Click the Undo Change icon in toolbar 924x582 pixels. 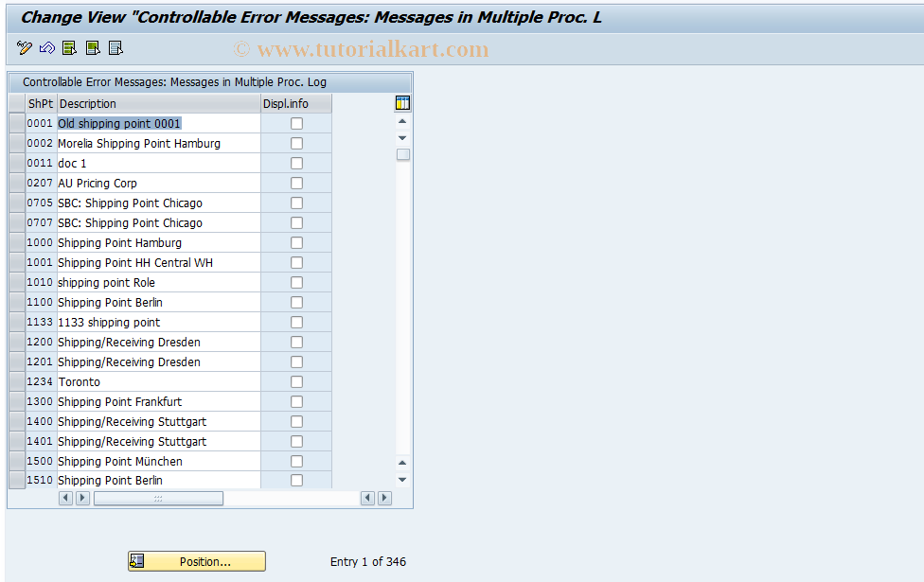(47, 47)
